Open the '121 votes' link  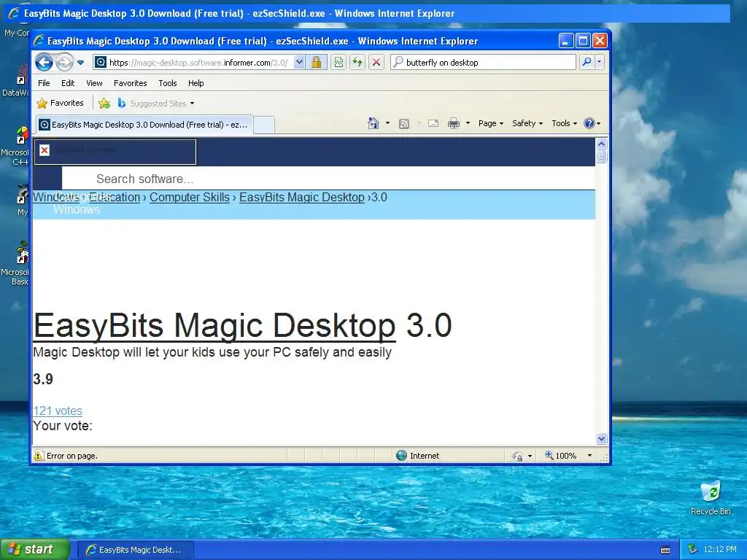(x=58, y=411)
